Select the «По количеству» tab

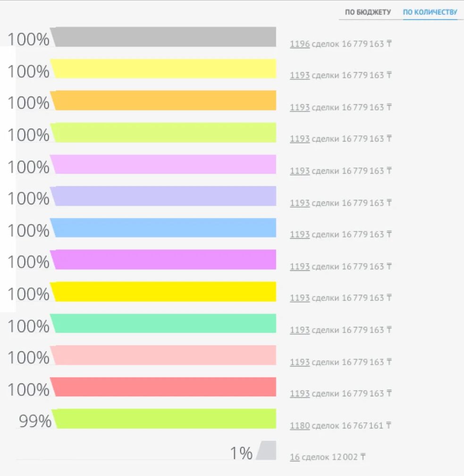pyautogui.click(x=430, y=12)
